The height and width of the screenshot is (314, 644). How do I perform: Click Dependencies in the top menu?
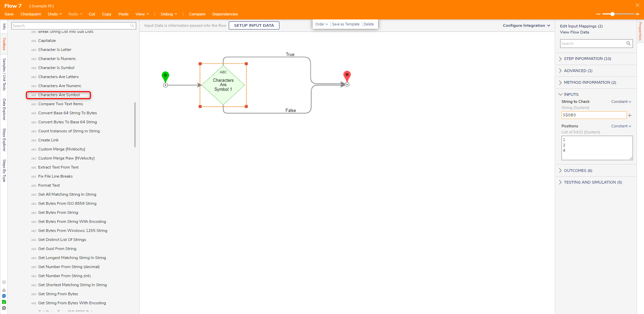click(x=225, y=14)
